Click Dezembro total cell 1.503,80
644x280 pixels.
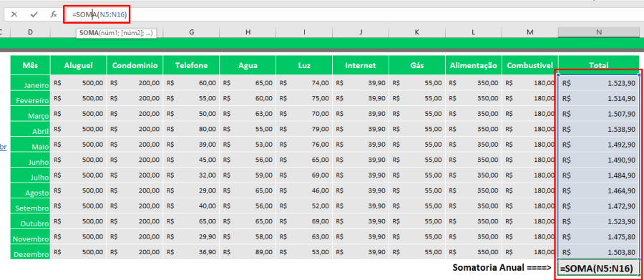coord(599,251)
